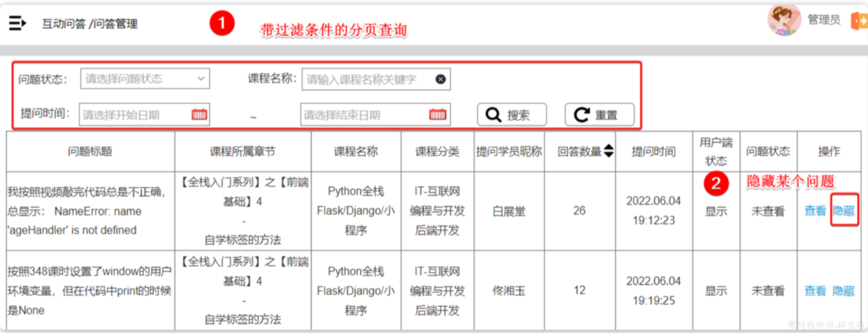Click the 白展堂 nickname cell
Image resolution: width=868 pixels, height=333 pixels.
[509, 211]
